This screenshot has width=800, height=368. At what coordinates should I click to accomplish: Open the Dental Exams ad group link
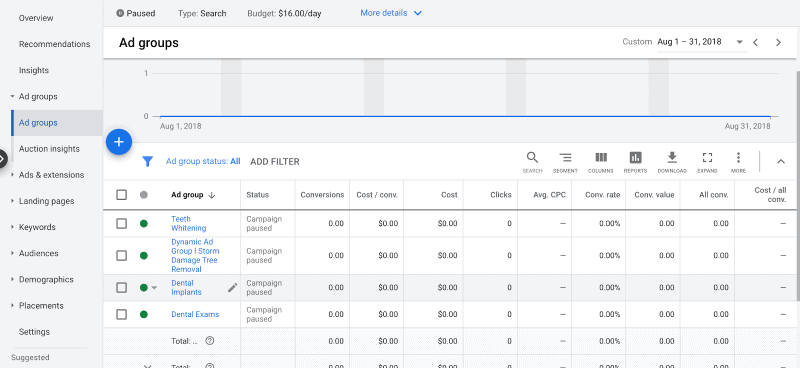coord(195,314)
